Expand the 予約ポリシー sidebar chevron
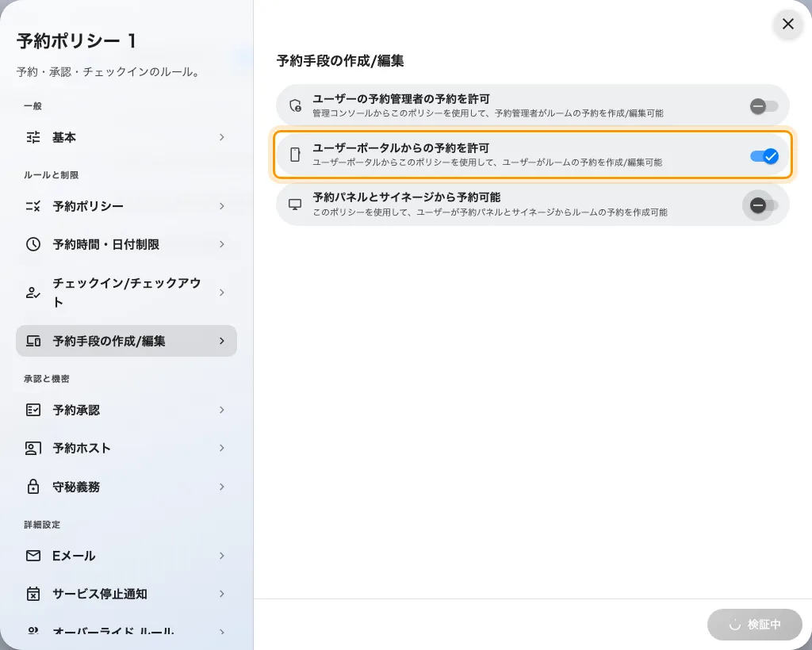812x650 pixels. (222, 206)
